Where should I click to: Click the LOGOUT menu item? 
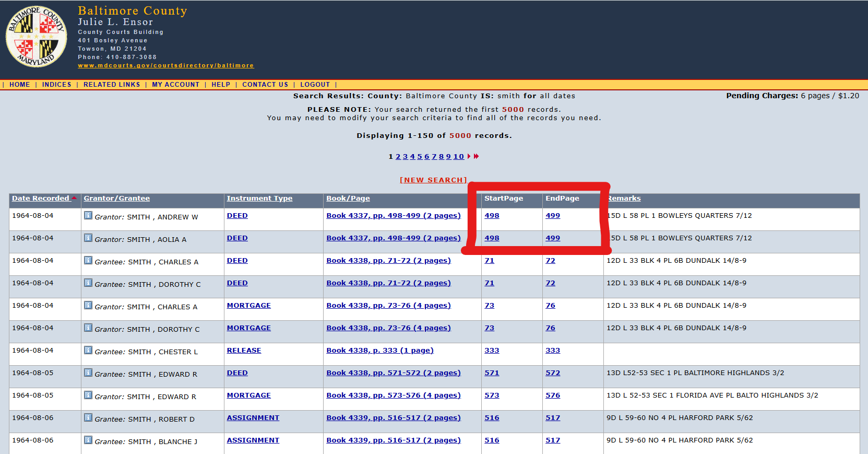tap(315, 85)
